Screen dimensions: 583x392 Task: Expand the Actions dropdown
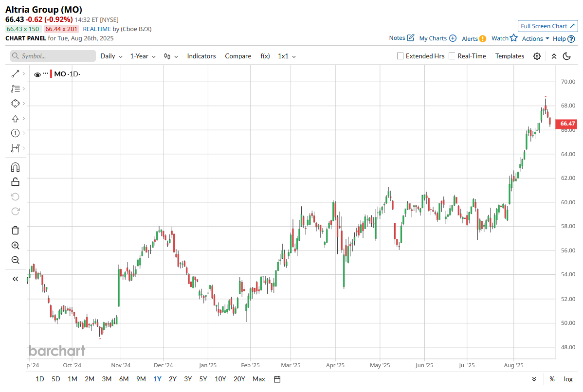point(535,38)
